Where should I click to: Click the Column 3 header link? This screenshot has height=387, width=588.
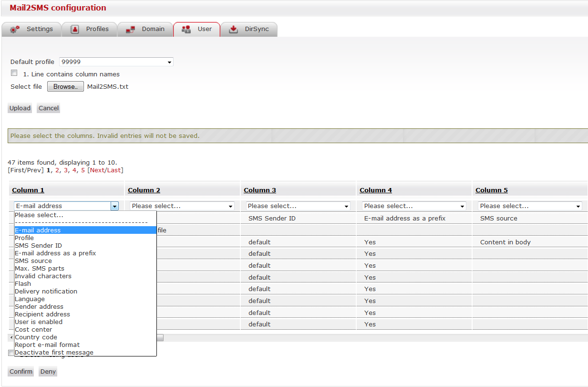click(x=260, y=190)
